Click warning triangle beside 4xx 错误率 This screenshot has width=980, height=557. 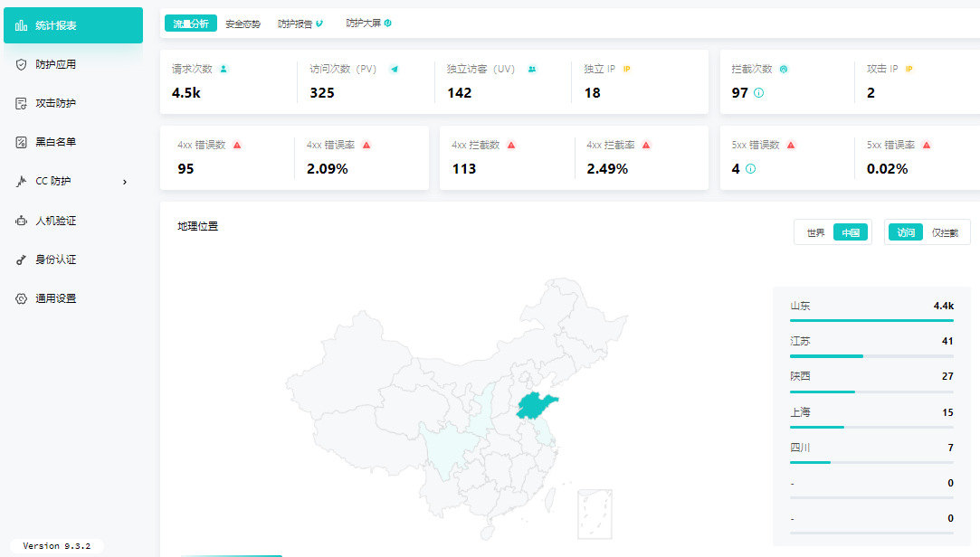(366, 145)
